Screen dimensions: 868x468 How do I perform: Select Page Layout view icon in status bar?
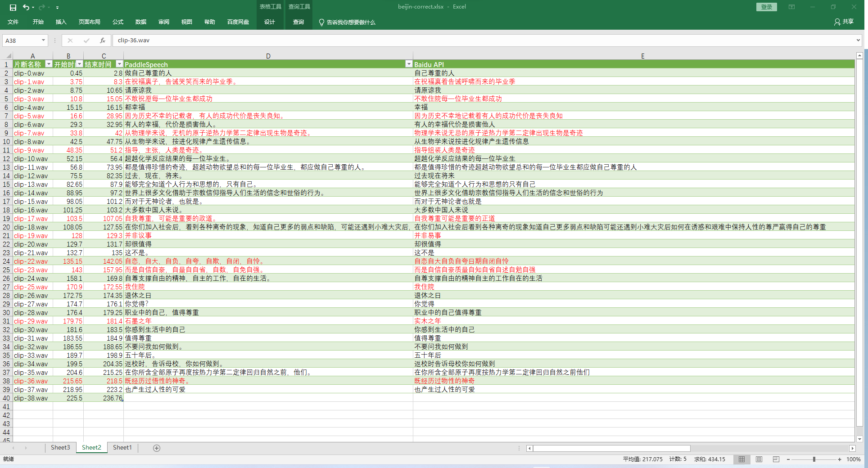pos(758,459)
